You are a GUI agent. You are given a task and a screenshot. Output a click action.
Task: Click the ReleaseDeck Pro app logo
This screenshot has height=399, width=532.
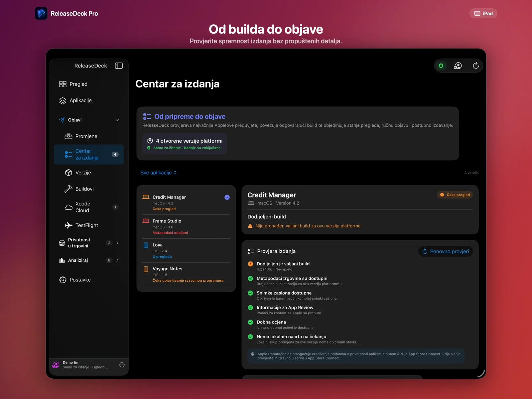tap(41, 13)
